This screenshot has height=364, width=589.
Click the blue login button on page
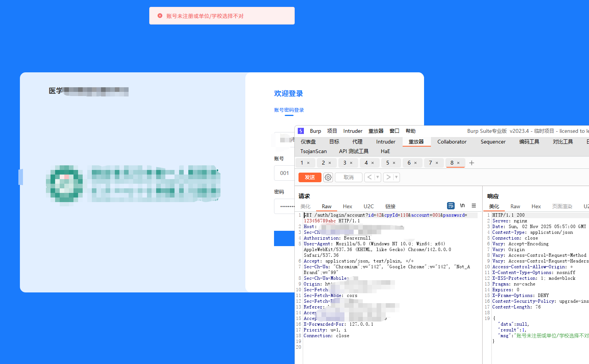coord(284,238)
